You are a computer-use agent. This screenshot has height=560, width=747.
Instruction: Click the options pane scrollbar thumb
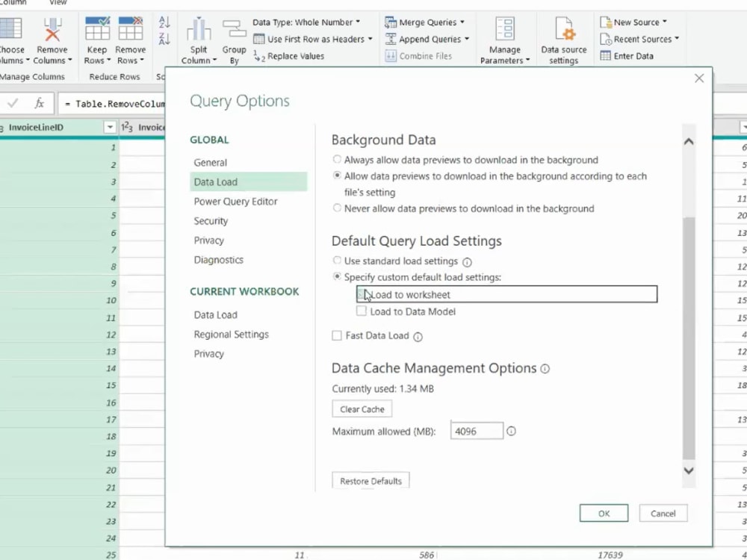click(x=689, y=337)
